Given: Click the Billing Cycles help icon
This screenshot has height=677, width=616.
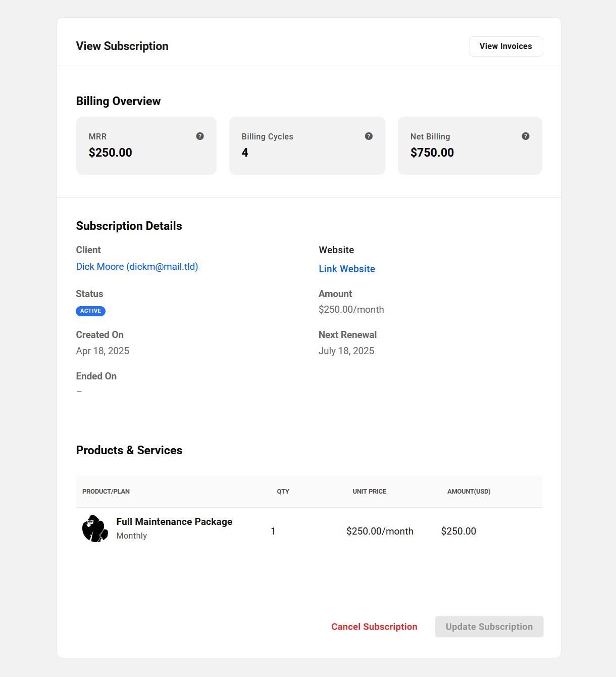Looking at the screenshot, I should (x=369, y=136).
